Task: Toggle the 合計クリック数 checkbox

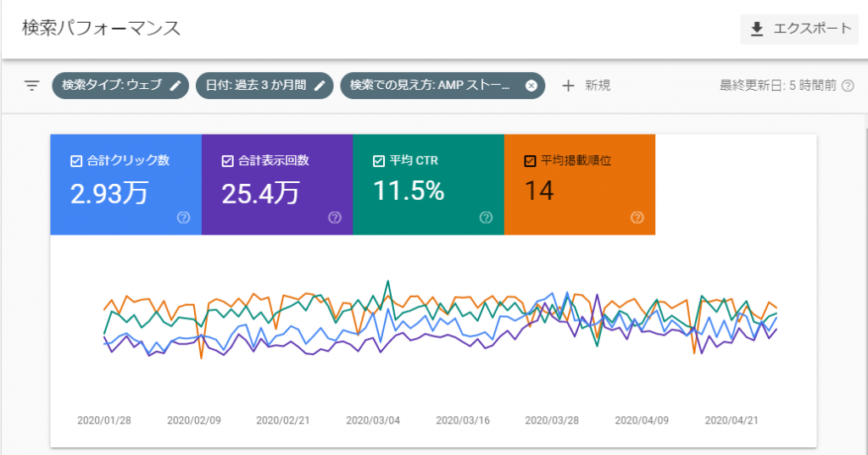Action: 76,161
